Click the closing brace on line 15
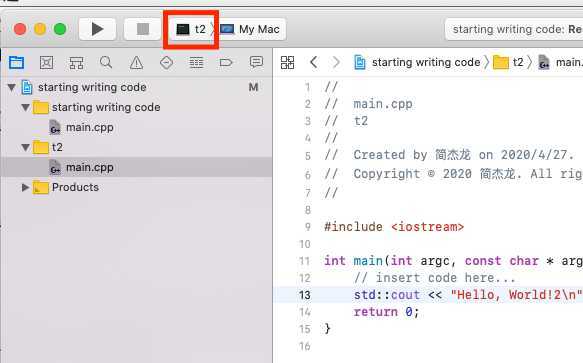Viewport: 583px width, 363px height. click(327, 329)
